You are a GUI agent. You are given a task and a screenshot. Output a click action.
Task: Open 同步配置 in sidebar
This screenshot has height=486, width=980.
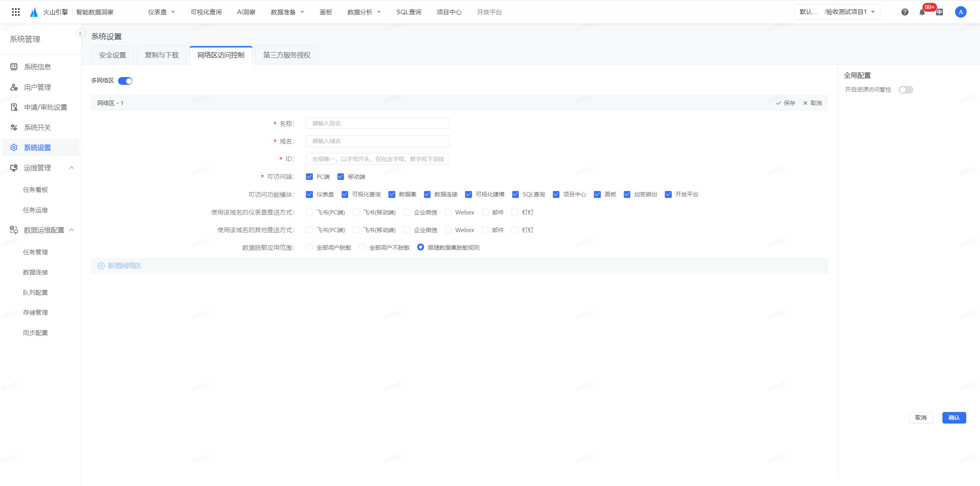35,333
